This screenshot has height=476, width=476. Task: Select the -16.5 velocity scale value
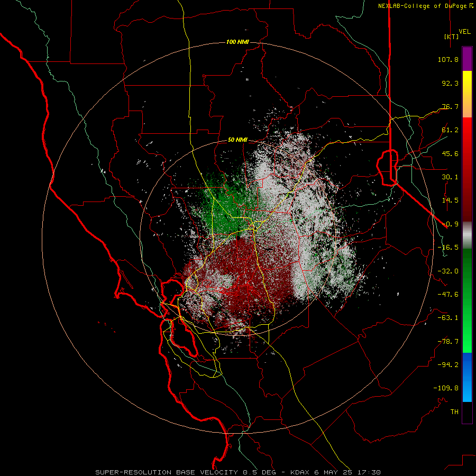(448, 248)
